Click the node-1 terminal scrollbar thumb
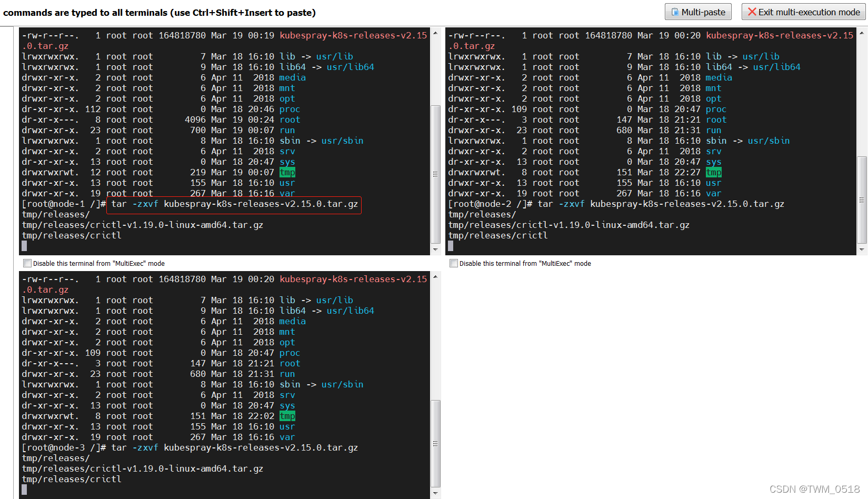This screenshot has width=868, height=499. pyautogui.click(x=435, y=174)
